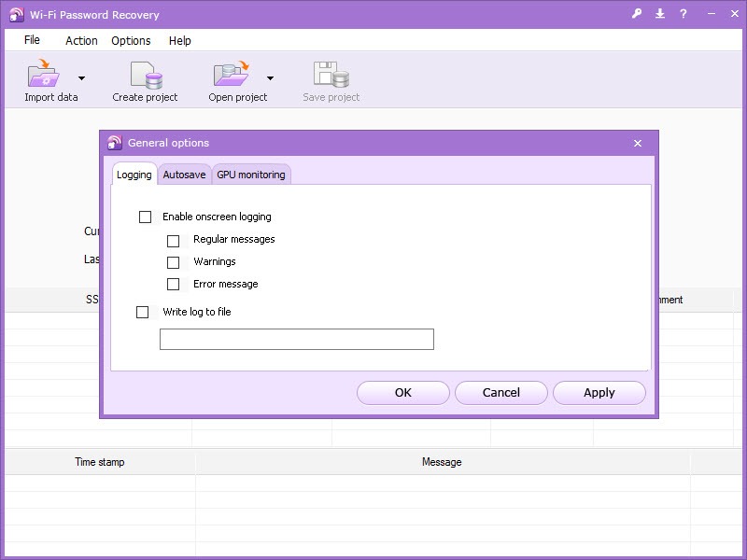The height and width of the screenshot is (560, 747).
Task: Click the Cancel button
Action: pos(501,393)
